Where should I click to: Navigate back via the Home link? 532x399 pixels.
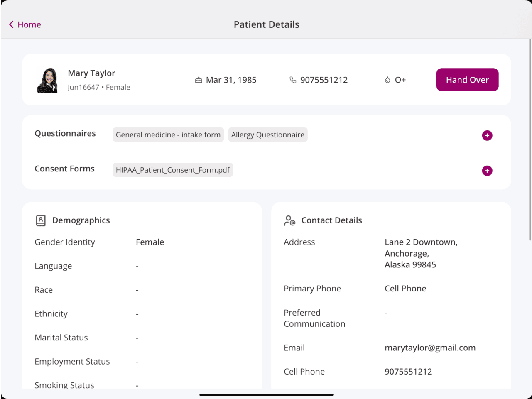[29, 24]
